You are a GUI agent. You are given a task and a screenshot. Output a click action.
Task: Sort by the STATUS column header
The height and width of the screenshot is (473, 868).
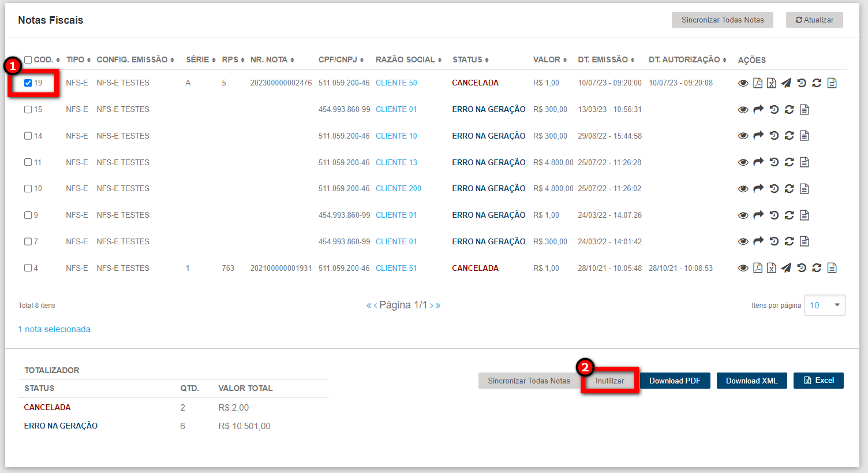pyautogui.click(x=470, y=60)
